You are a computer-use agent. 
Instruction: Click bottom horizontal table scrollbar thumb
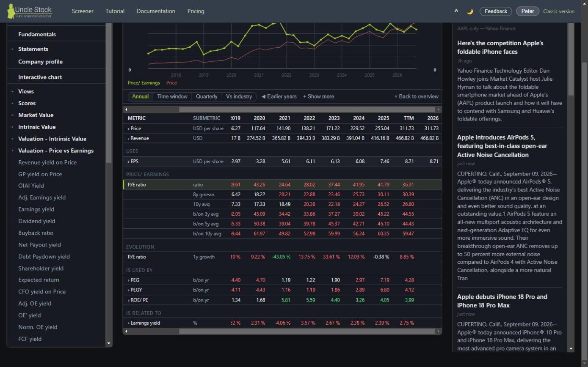(307, 331)
